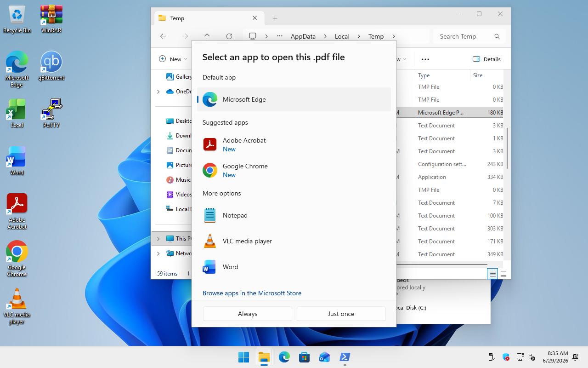
Task: Click the volume muted tray icon
Action: [x=532, y=357]
